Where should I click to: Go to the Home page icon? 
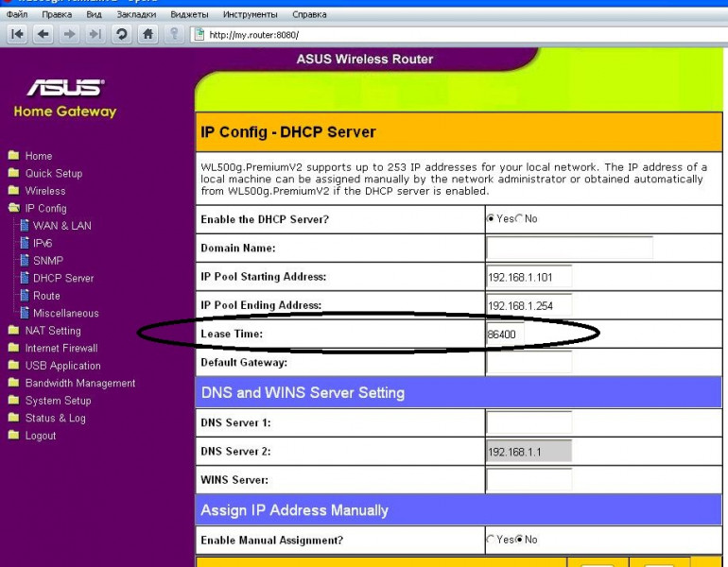147,34
